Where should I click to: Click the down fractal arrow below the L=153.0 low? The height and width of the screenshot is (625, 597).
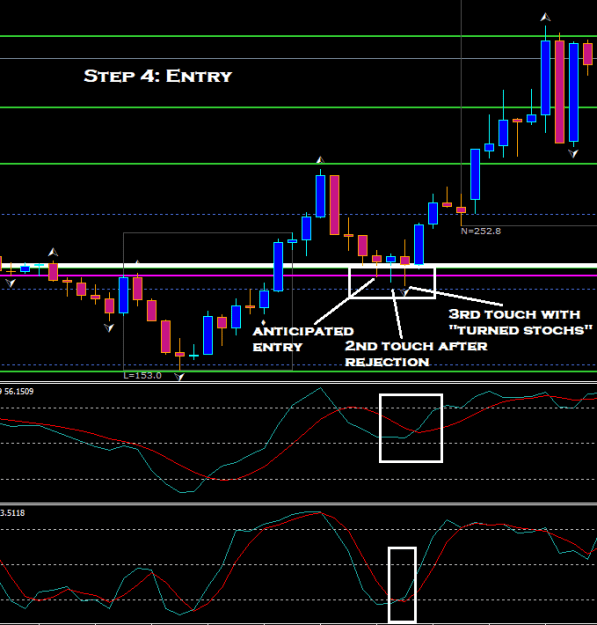tap(179, 376)
